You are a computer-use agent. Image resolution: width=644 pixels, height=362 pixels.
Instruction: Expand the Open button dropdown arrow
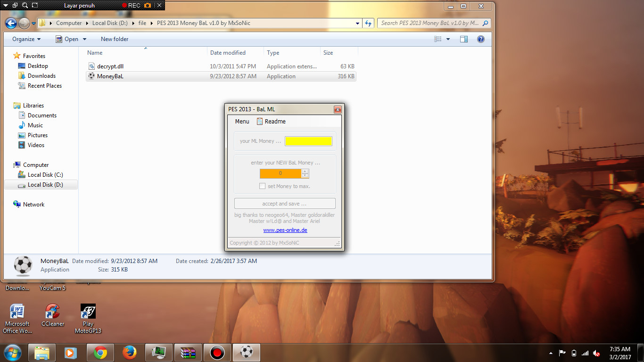84,39
